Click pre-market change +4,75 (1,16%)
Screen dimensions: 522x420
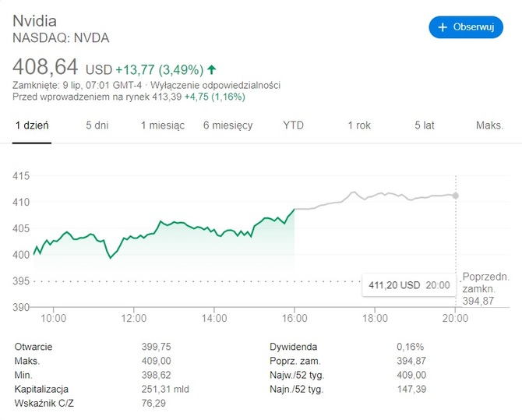tap(215, 97)
